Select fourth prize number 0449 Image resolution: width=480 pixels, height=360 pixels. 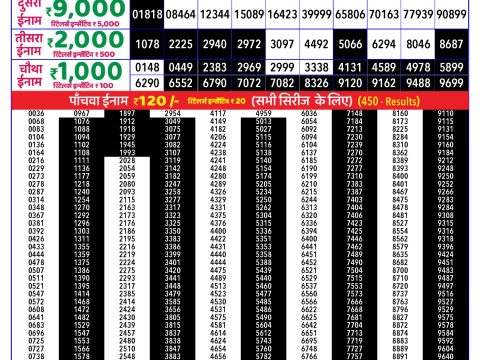181,67
